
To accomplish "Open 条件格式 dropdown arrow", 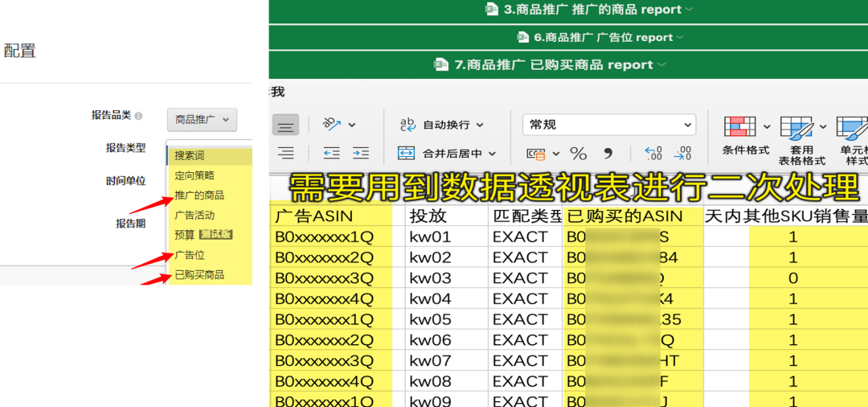I will (x=767, y=127).
